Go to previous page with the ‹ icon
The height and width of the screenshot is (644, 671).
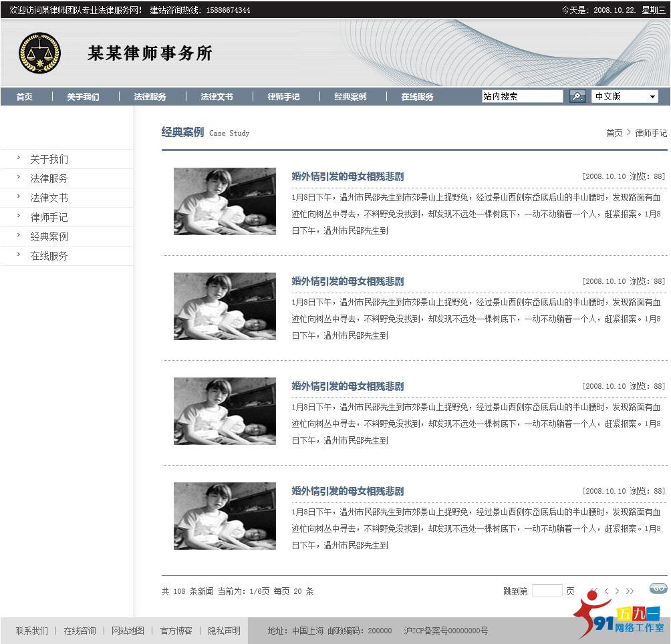[x=606, y=591]
